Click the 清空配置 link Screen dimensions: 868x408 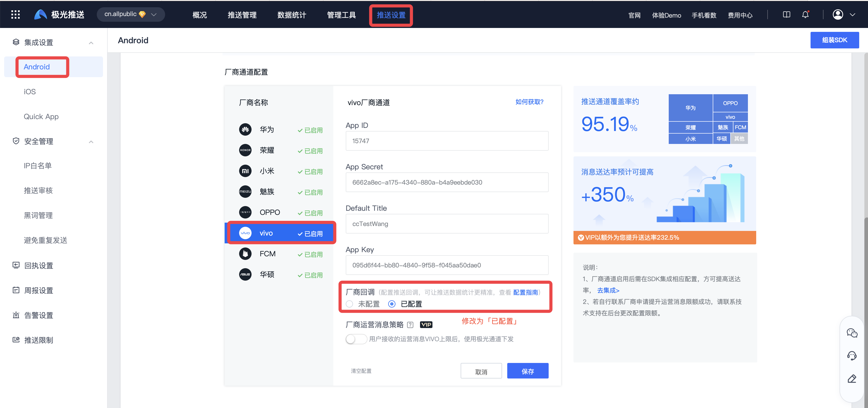[x=361, y=370]
